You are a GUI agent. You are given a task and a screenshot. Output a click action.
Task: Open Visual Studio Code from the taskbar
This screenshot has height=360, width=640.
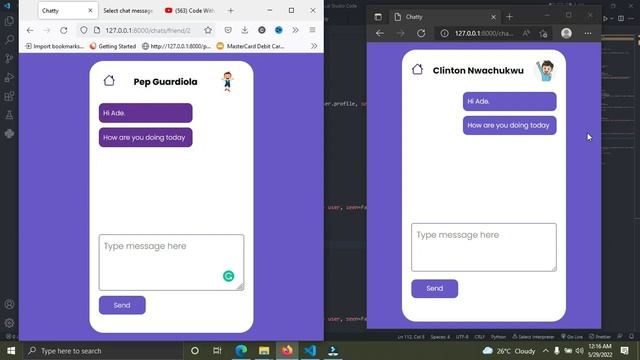[x=310, y=351]
